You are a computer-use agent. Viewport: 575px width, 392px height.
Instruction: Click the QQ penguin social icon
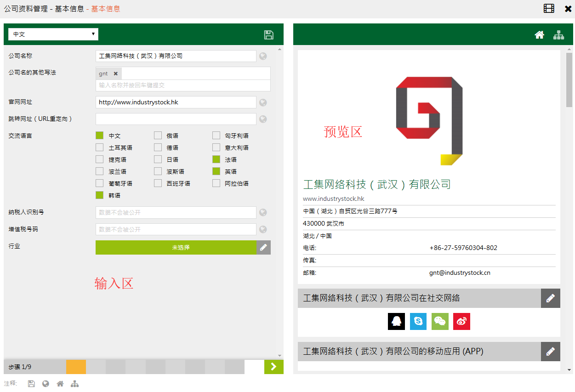click(x=396, y=321)
